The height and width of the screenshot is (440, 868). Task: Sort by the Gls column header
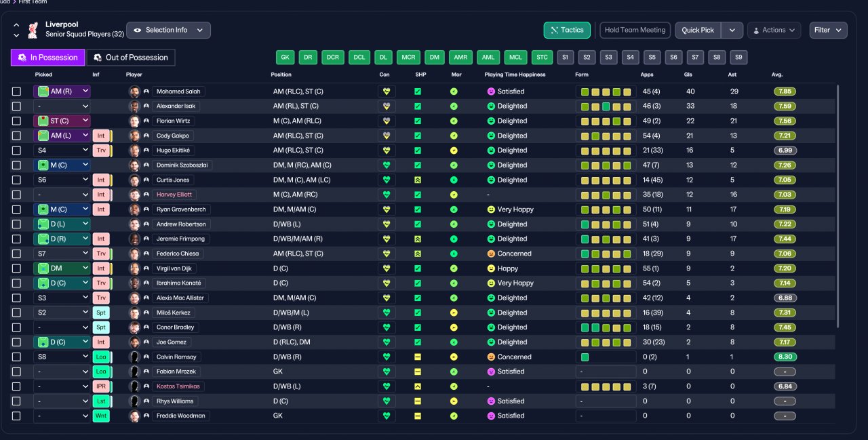689,75
